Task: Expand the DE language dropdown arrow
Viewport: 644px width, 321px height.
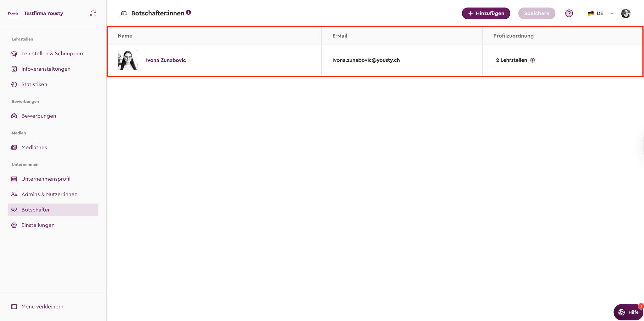Action: pos(612,14)
